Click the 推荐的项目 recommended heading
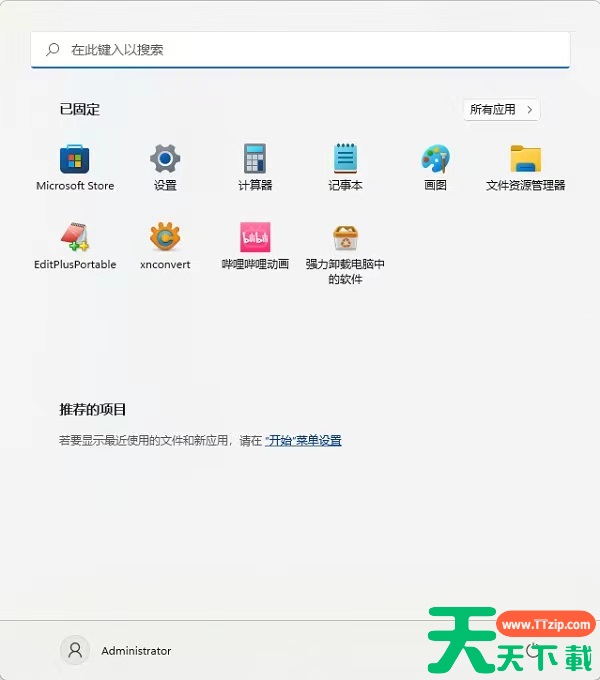The height and width of the screenshot is (680, 600). [x=92, y=409]
